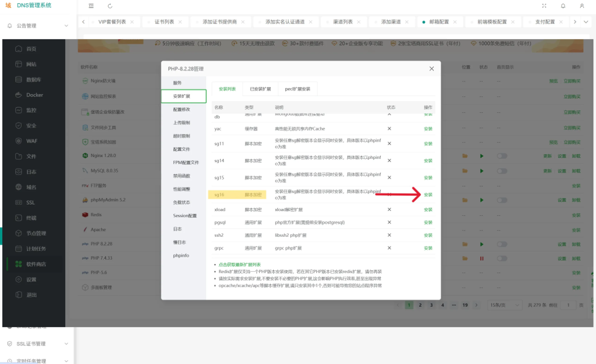Toggle homepage display switch for MySQL 8.0.35
The width and height of the screenshot is (596, 364).
point(502,171)
